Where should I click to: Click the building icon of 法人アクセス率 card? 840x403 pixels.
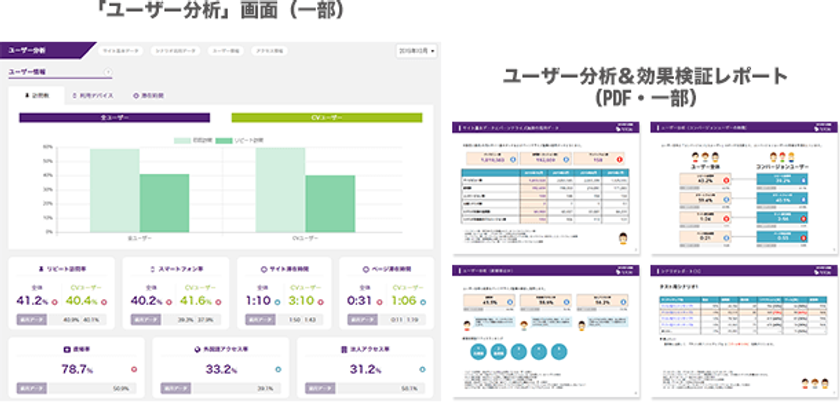(x=343, y=349)
